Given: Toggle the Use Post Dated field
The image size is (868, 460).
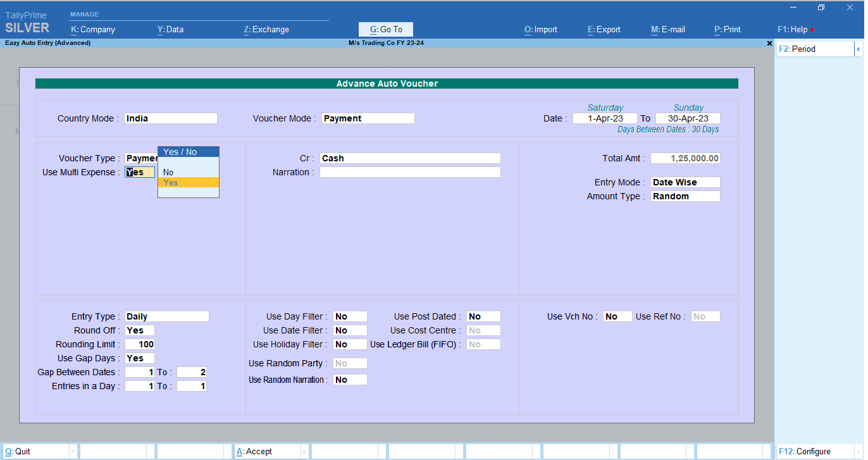Looking at the screenshot, I should (x=484, y=316).
